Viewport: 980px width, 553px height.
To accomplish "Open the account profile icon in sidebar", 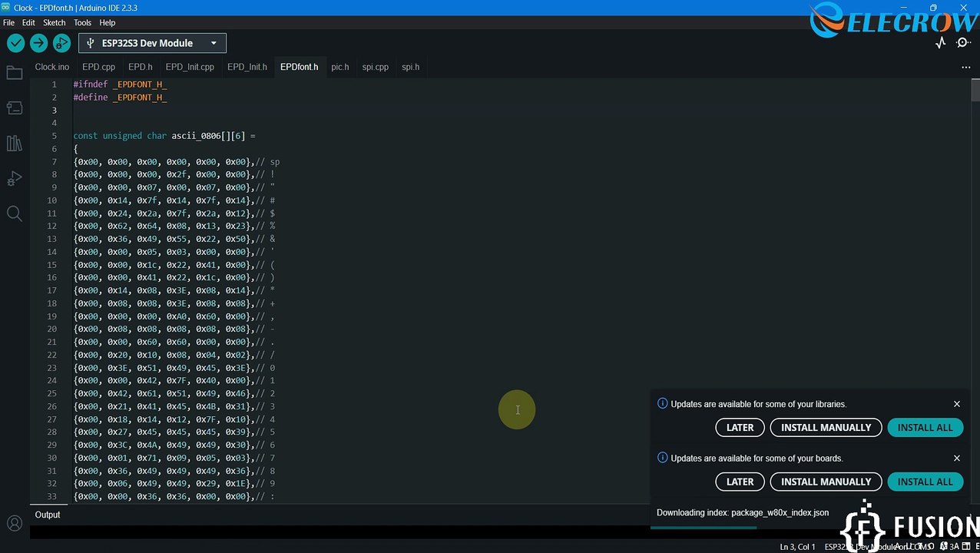I will (14, 524).
